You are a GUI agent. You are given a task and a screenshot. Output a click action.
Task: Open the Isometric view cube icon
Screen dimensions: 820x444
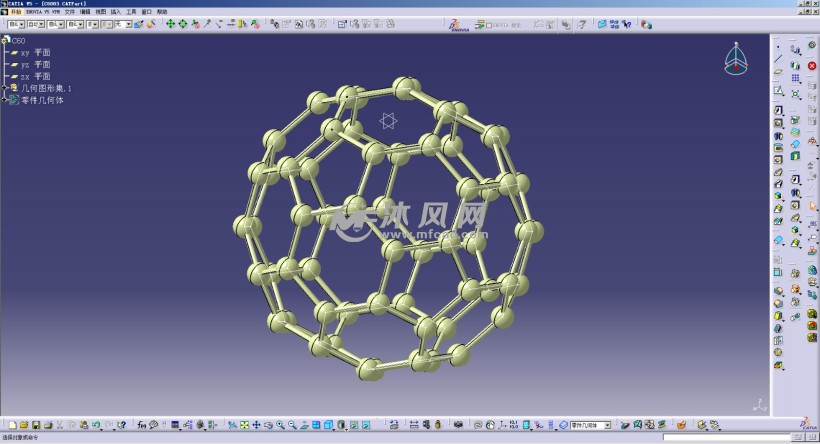329,425
